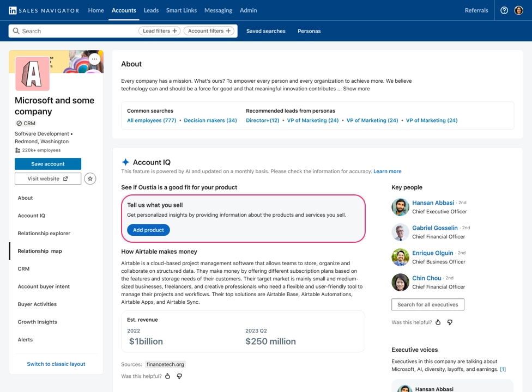Viewport: 532px width, 392px height.
Task: Click Learn more about Account IQ
Action: [x=388, y=171]
